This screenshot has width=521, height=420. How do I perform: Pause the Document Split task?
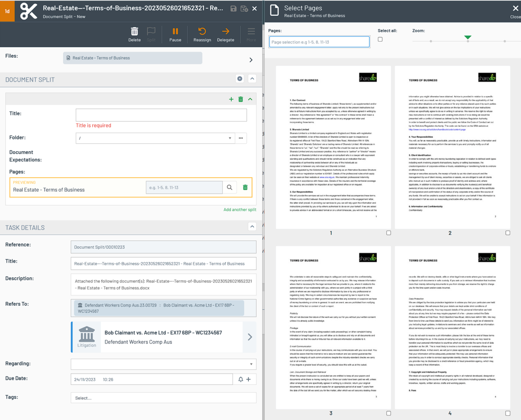tap(175, 32)
